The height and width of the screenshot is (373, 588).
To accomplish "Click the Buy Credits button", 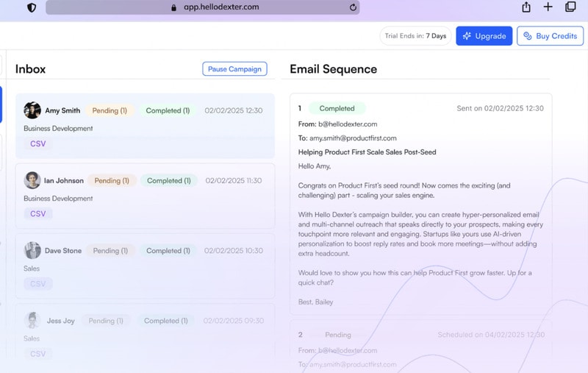I will [550, 36].
